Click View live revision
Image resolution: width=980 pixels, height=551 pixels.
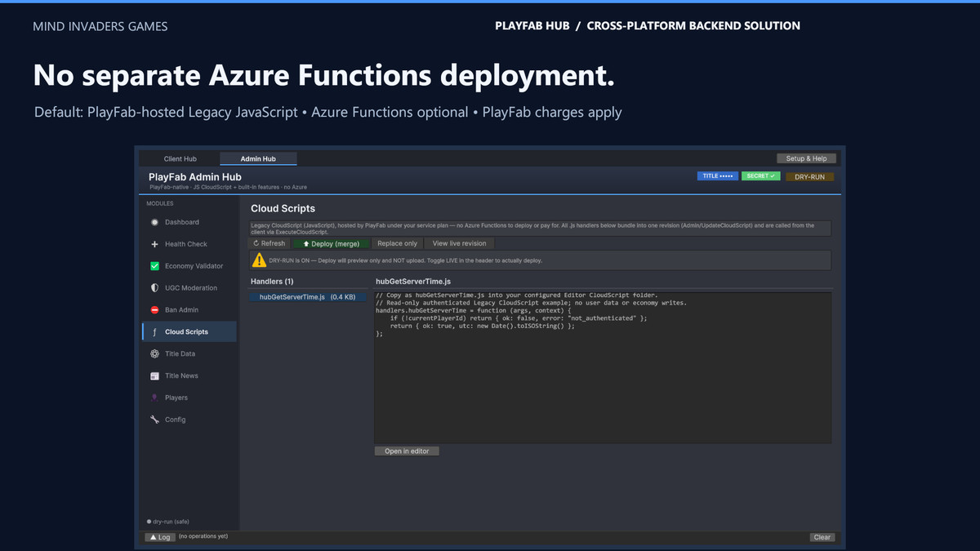pyautogui.click(x=459, y=243)
